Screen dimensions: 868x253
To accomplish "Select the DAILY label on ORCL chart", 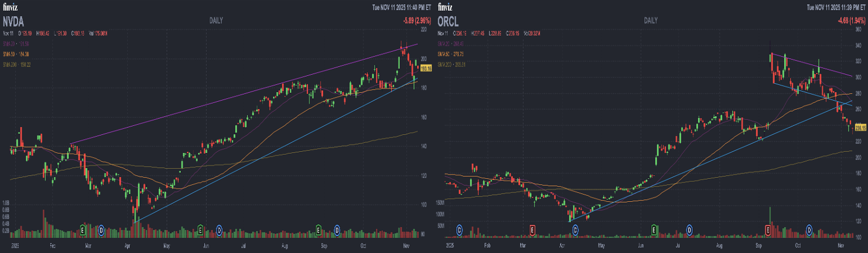I will 650,20.
